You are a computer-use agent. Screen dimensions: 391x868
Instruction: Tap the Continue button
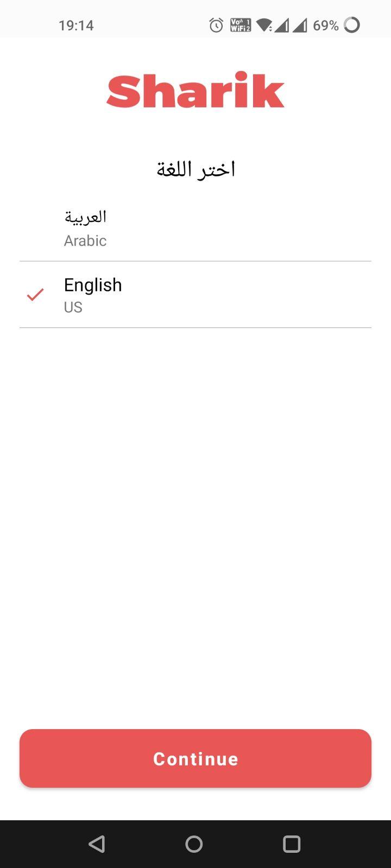(195, 758)
